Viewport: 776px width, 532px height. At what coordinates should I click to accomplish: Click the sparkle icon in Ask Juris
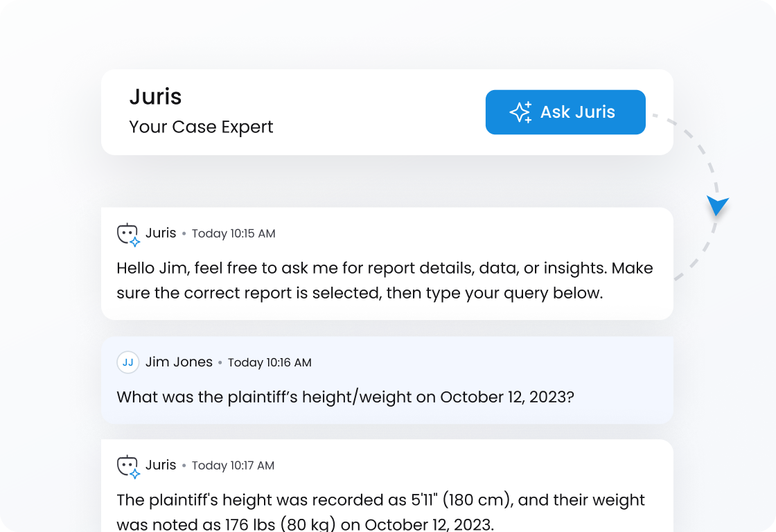pyautogui.click(x=520, y=112)
